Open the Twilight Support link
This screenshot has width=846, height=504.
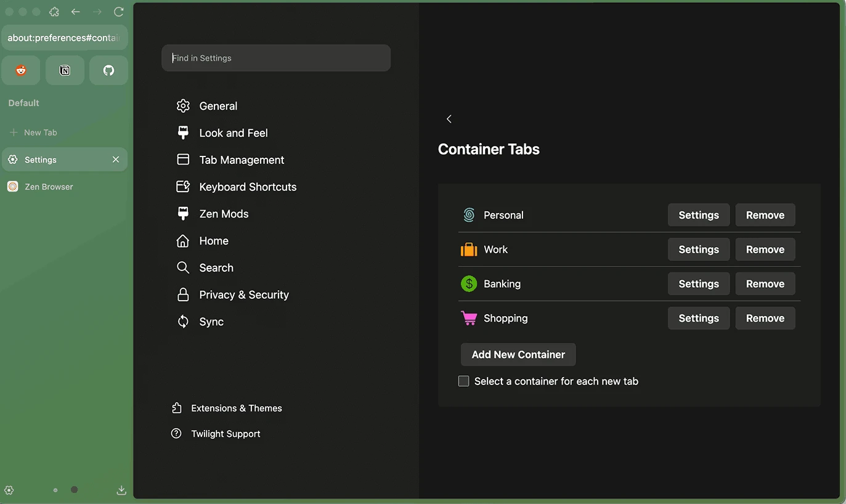click(216, 434)
